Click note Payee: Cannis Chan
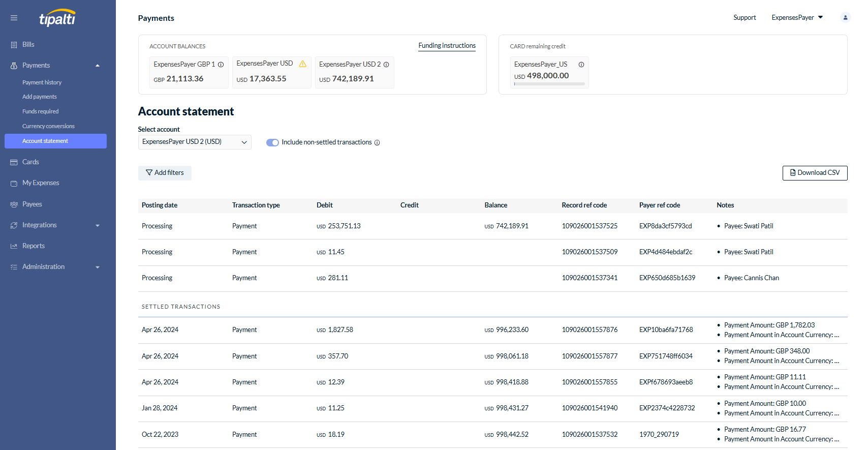The height and width of the screenshot is (450, 868). click(x=751, y=278)
